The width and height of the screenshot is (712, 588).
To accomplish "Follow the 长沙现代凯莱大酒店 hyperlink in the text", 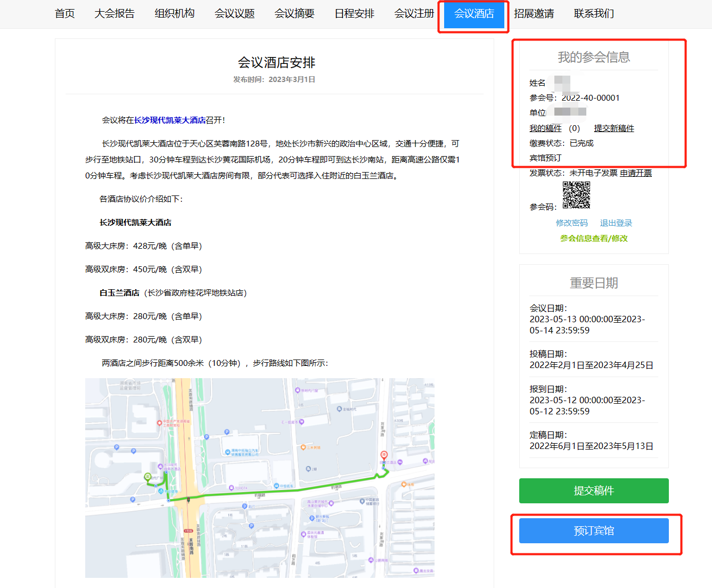I will pyautogui.click(x=170, y=120).
